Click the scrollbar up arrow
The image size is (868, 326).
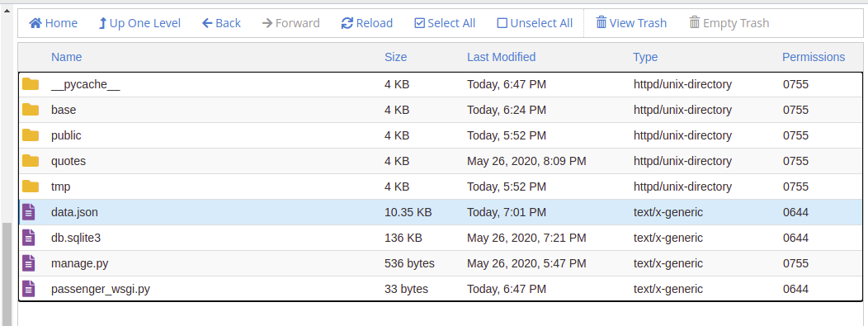click(7, 9)
